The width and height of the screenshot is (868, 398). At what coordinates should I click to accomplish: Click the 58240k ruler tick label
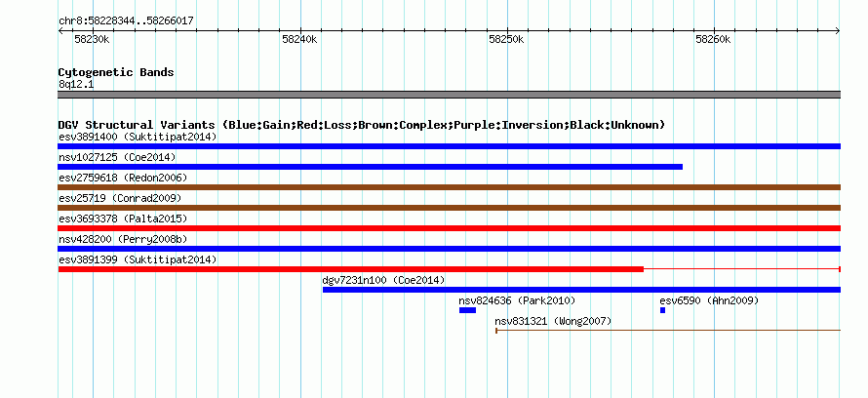pos(299,39)
